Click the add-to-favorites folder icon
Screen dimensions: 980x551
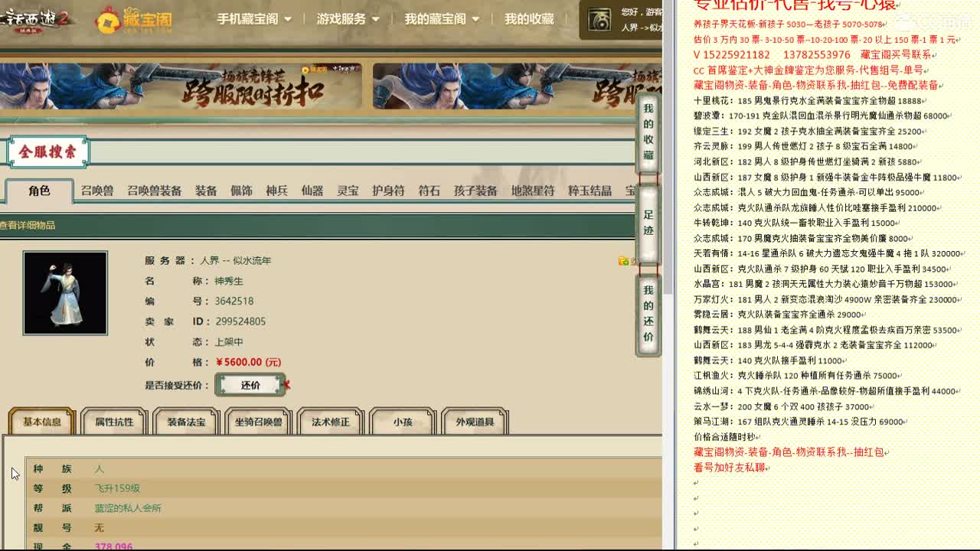624,261
